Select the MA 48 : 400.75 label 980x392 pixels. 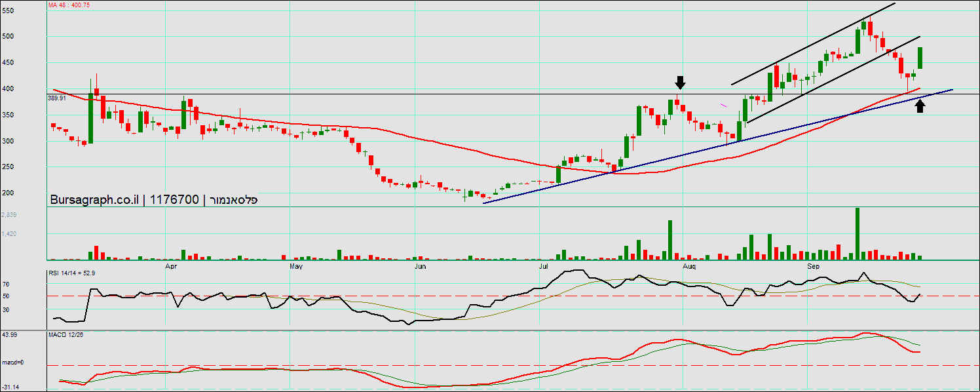pos(69,5)
